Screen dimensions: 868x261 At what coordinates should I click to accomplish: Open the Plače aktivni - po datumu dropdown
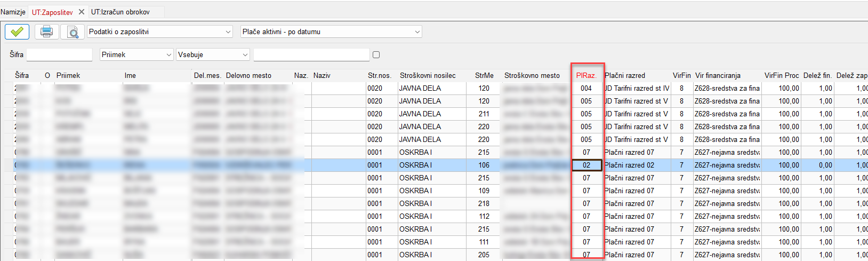(x=331, y=32)
